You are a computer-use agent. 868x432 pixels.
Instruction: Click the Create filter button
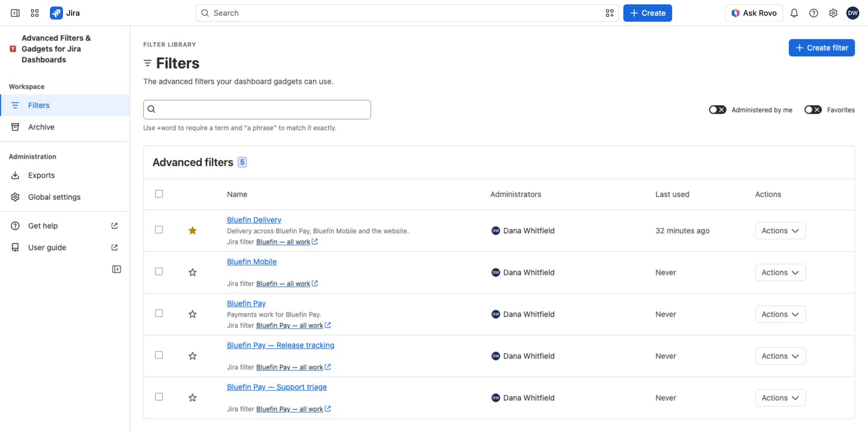pos(821,48)
